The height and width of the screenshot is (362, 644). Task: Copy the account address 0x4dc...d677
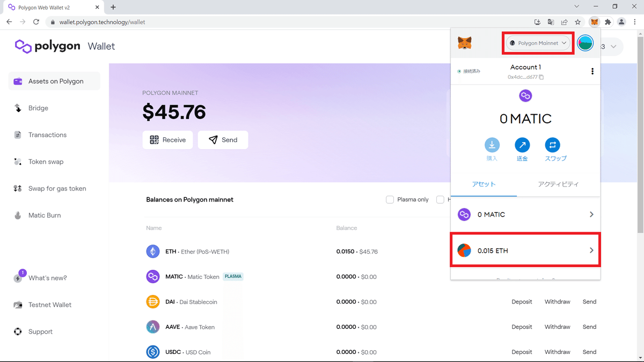tap(525, 77)
